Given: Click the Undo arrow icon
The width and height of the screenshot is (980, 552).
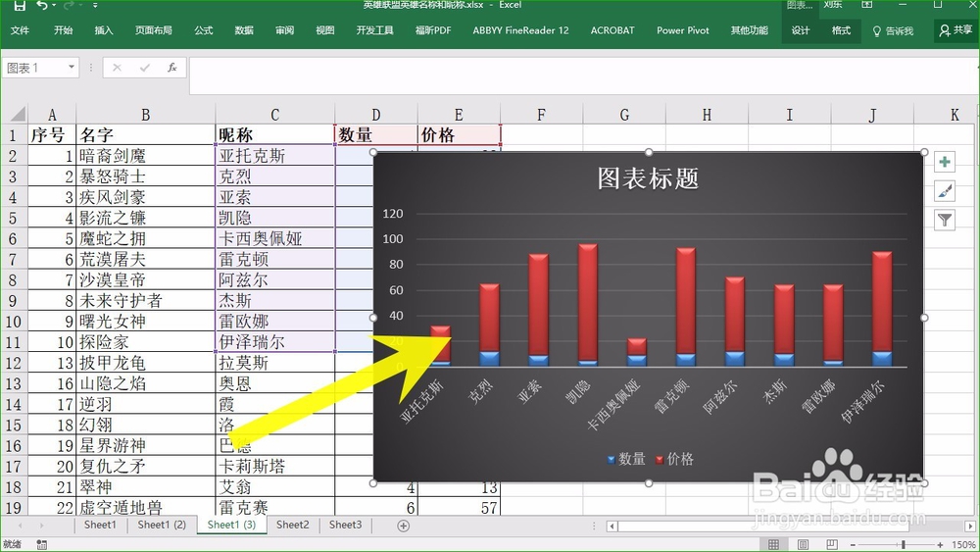Looking at the screenshot, I should point(42,6).
